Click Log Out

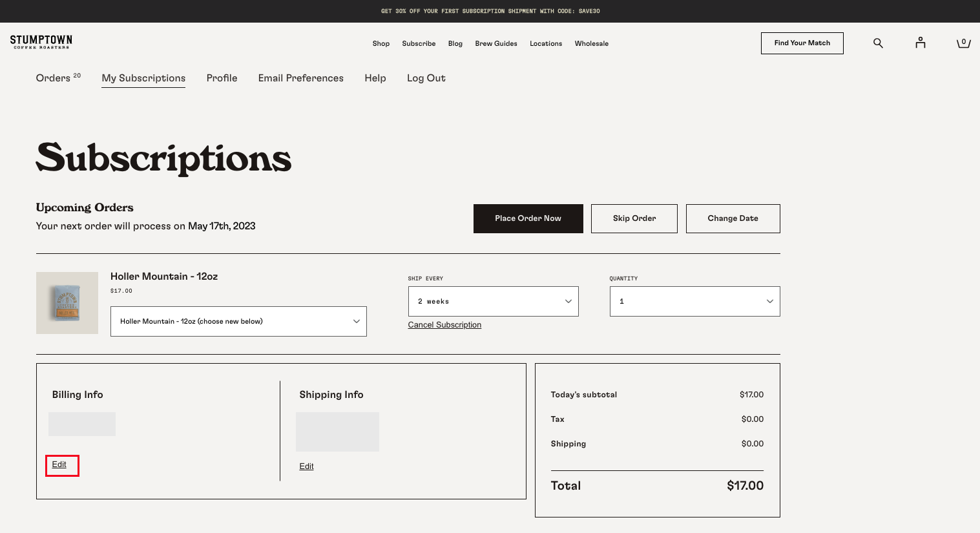point(426,78)
